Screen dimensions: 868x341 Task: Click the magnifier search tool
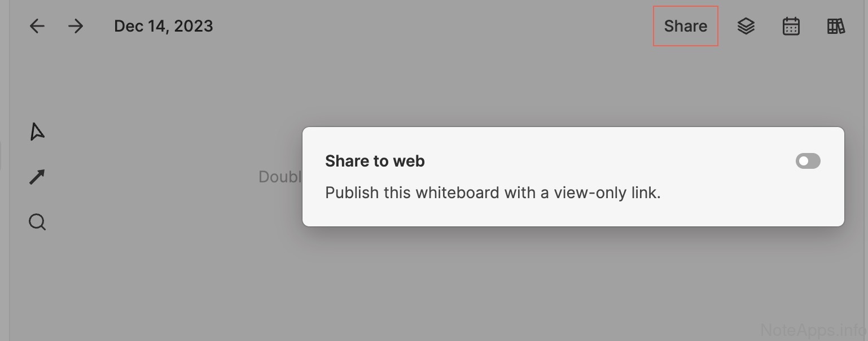[37, 222]
